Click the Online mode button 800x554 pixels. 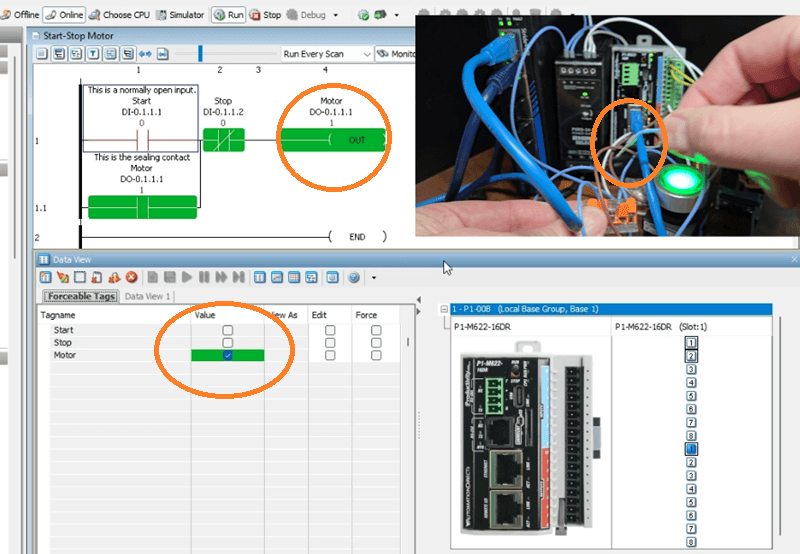click(x=63, y=15)
